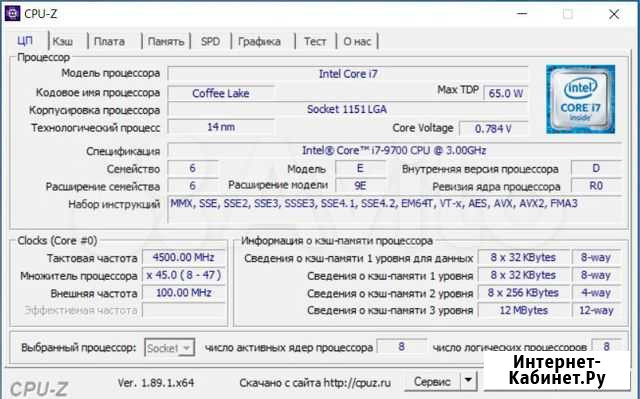Click the 4-way associativity value

click(596, 293)
